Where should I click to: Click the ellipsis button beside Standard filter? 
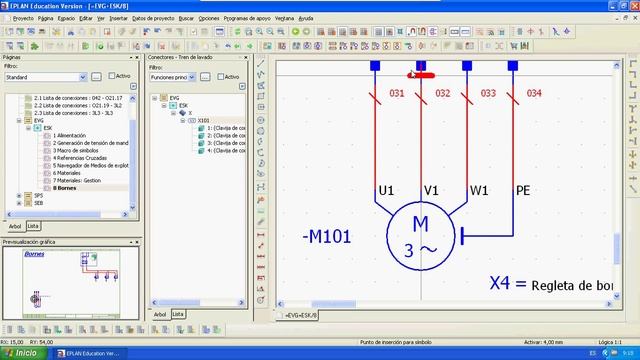(96, 77)
